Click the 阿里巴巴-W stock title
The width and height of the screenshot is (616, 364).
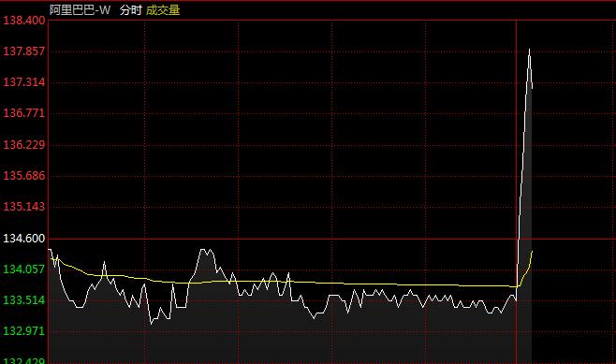[81, 9]
